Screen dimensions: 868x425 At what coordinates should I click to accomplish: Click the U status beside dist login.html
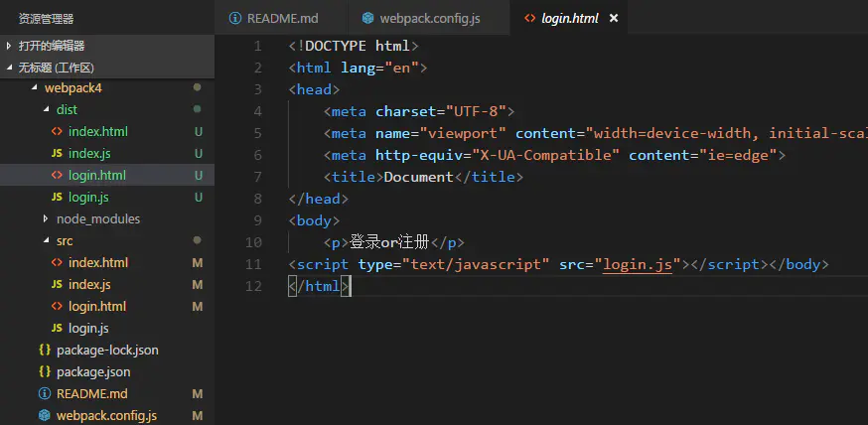[198, 176]
